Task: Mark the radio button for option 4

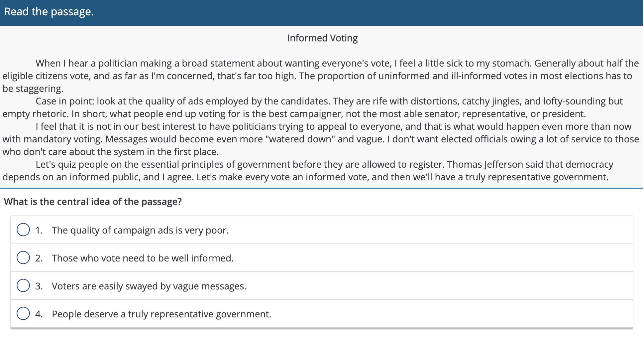Action: [x=23, y=314]
